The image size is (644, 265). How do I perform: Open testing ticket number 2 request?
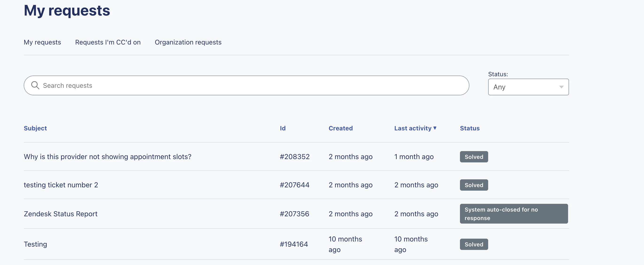pyautogui.click(x=61, y=185)
